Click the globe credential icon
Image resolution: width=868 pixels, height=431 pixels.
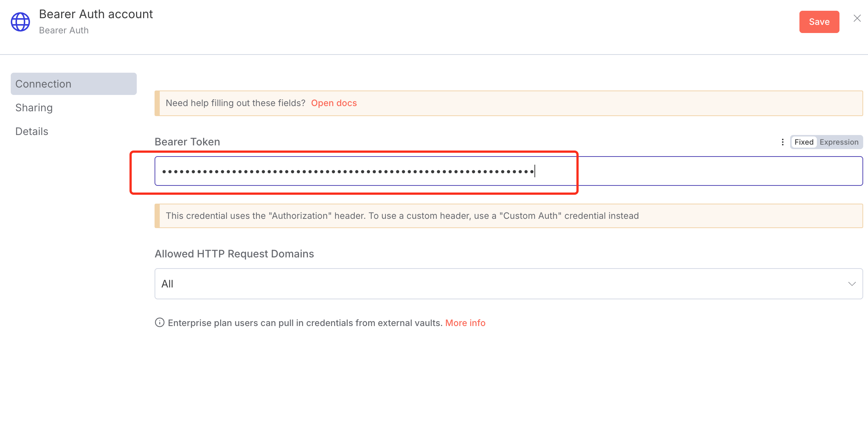click(20, 22)
